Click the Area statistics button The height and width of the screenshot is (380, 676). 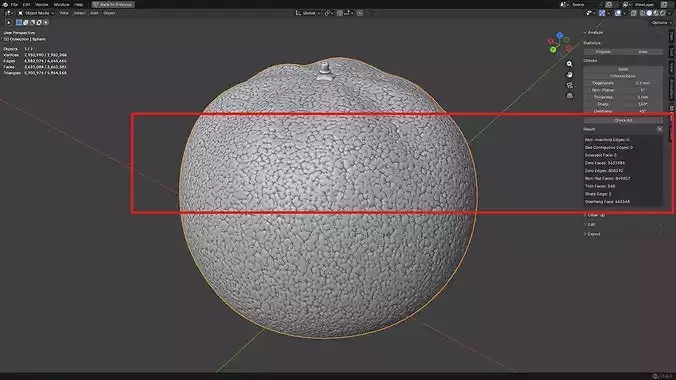(643, 52)
